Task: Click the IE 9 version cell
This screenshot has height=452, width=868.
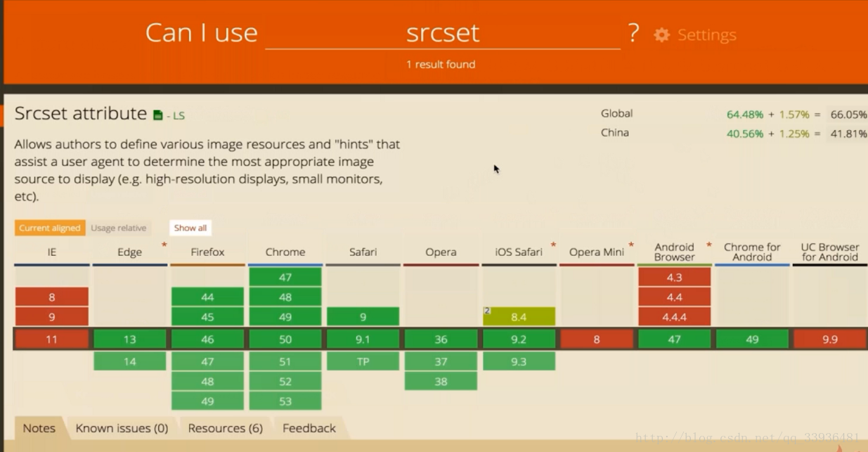Action: click(52, 316)
